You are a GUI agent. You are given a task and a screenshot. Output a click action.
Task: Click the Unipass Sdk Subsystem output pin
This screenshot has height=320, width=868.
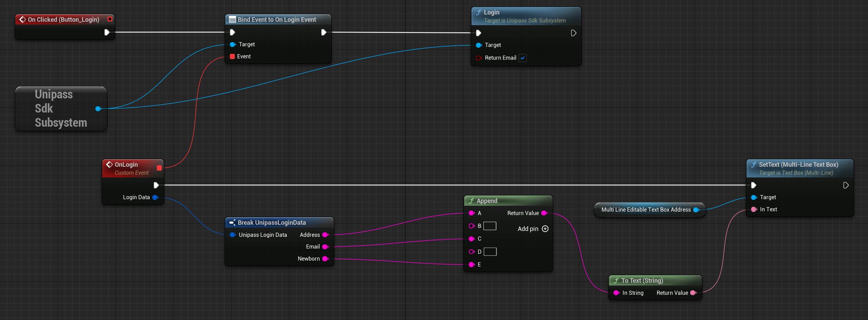[98, 109]
